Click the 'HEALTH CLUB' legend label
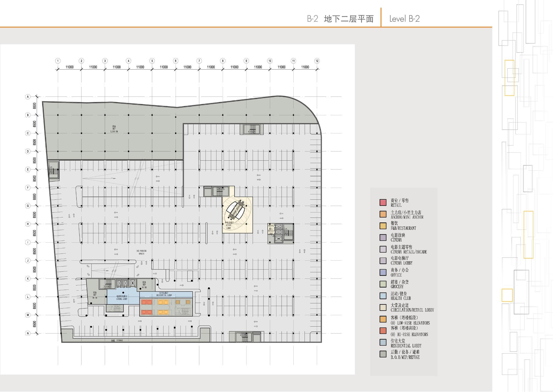553x392 pixels. coord(401,298)
